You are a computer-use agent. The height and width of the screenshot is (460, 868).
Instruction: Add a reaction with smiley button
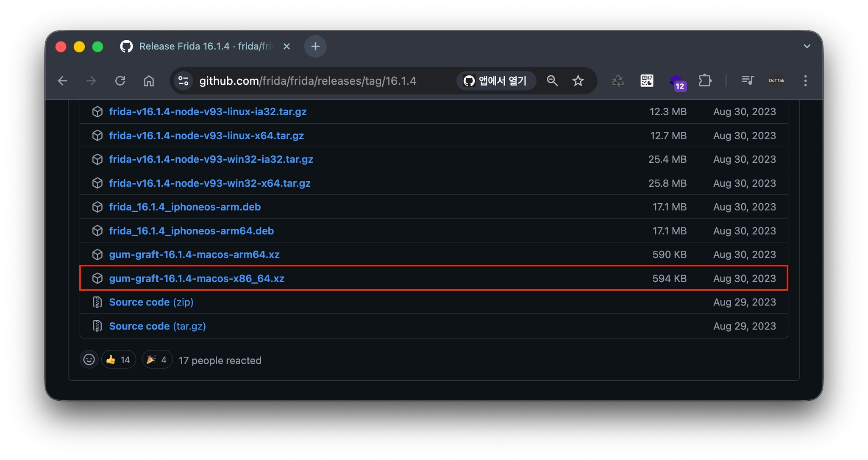89,360
